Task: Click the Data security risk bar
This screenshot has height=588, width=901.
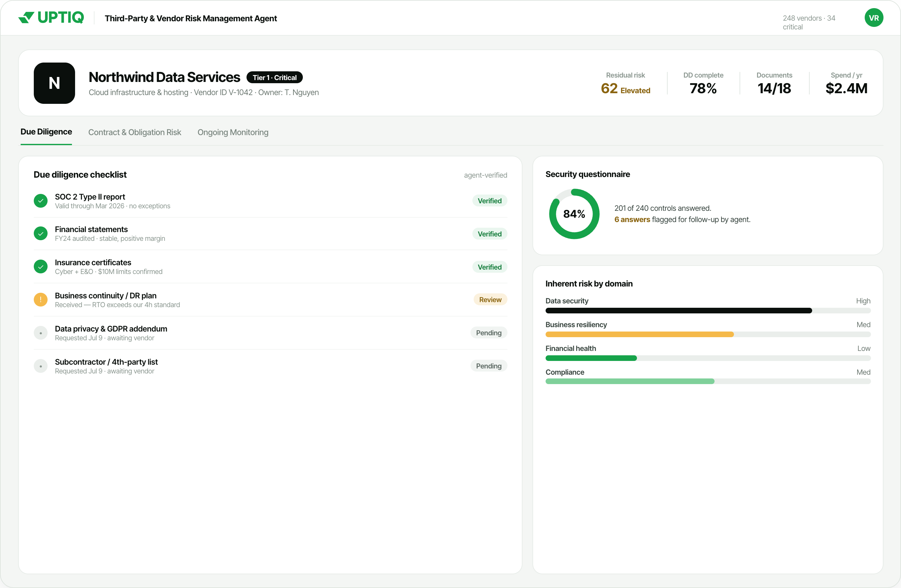Action: [708, 311]
